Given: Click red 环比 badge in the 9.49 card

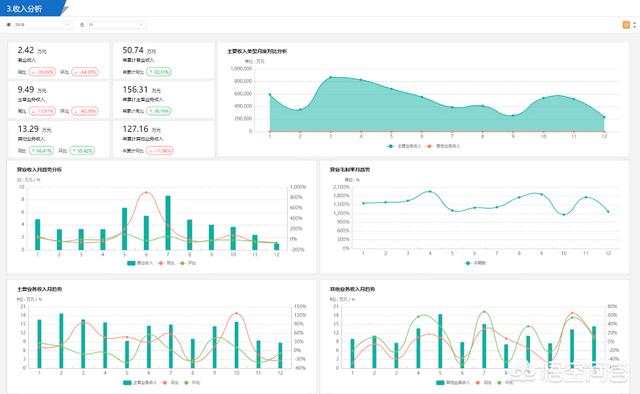Looking at the screenshot, I should click(x=85, y=111).
